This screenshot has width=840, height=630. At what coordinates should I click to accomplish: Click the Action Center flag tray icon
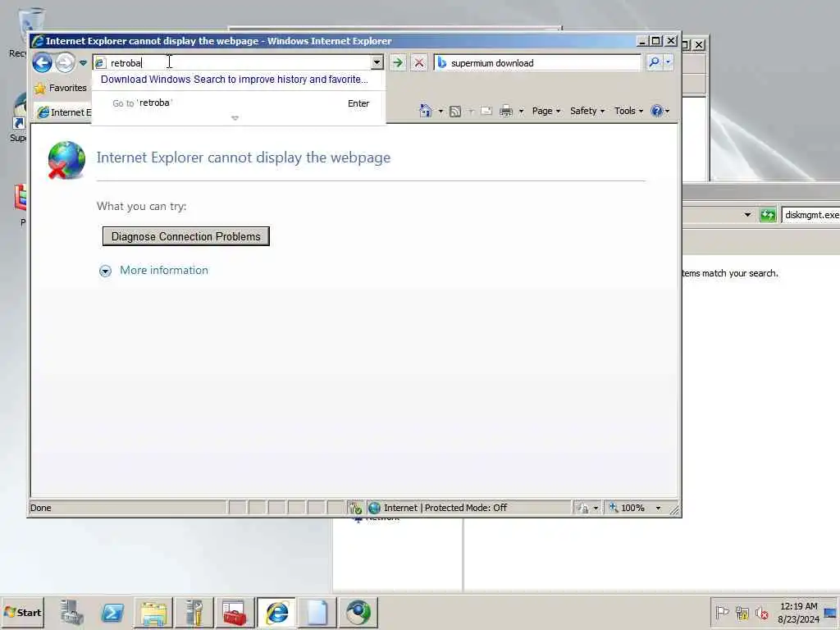point(722,612)
